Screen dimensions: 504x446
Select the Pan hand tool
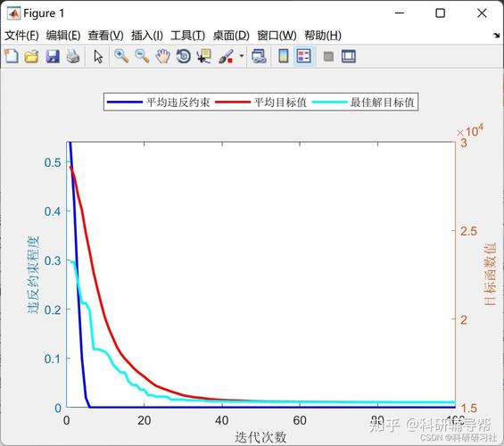162,56
